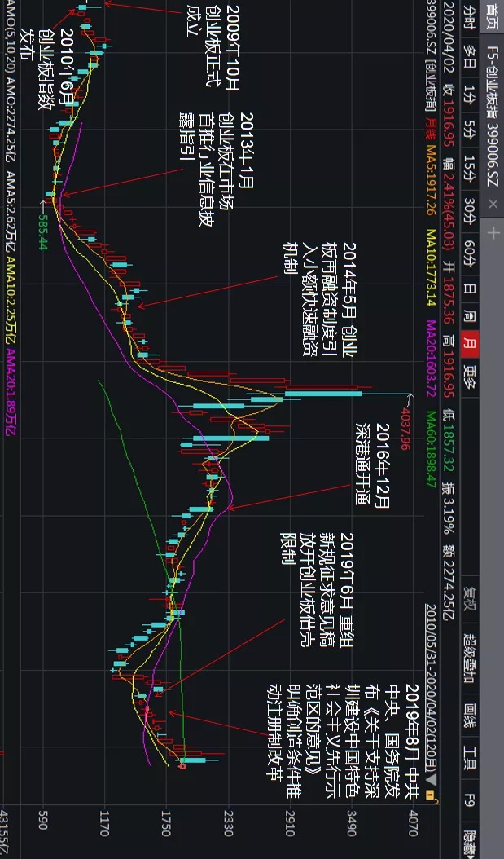The image size is (504, 859).
Task: Open the 工具 menu
Action: pyautogui.click(x=470, y=759)
